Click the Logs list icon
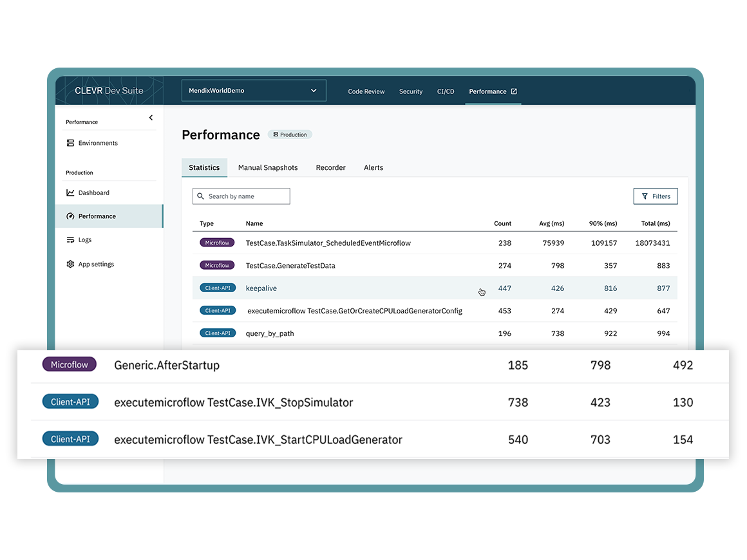747x560 pixels. (x=70, y=239)
